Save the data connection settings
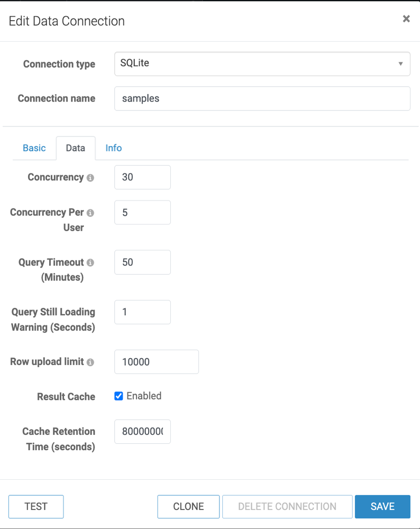Screen dimensions: 420x529 coord(382,506)
